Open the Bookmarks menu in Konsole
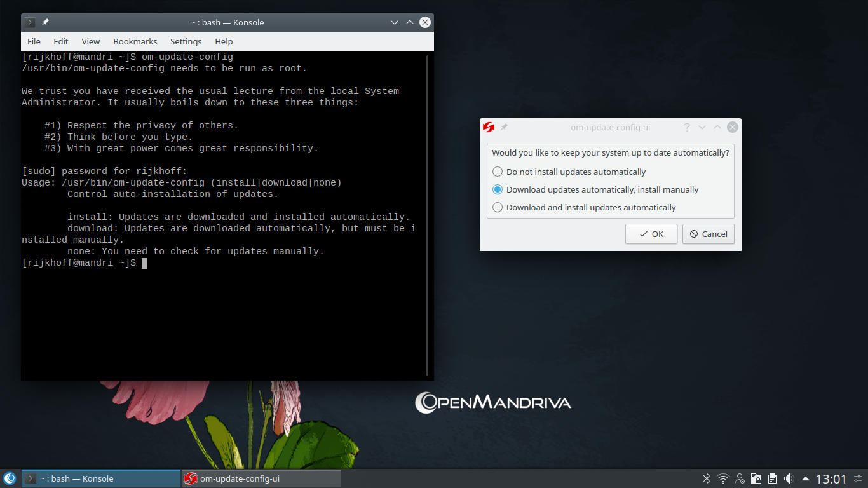 [x=135, y=41]
